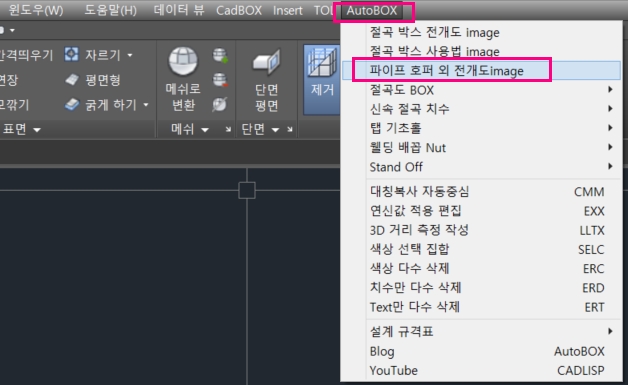Open the AutoBOX menu

pyautogui.click(x=372, y=11)
